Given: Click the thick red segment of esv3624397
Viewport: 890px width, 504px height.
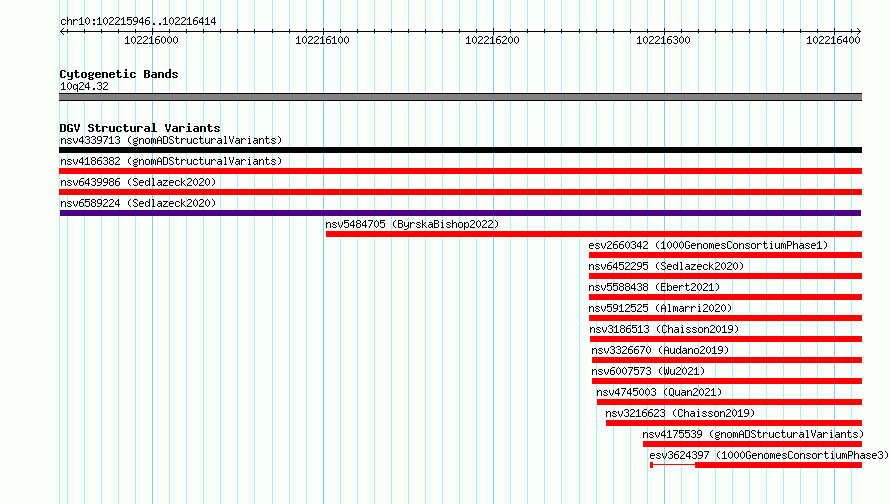Looking at the screenshot, I should click(x=778, y=465).
